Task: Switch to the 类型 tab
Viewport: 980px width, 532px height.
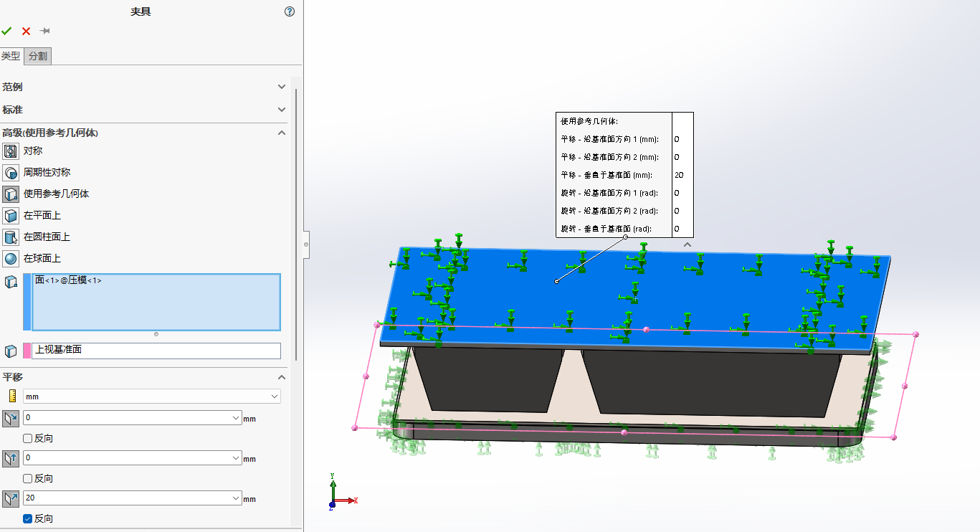Action: tap(11, 56)
